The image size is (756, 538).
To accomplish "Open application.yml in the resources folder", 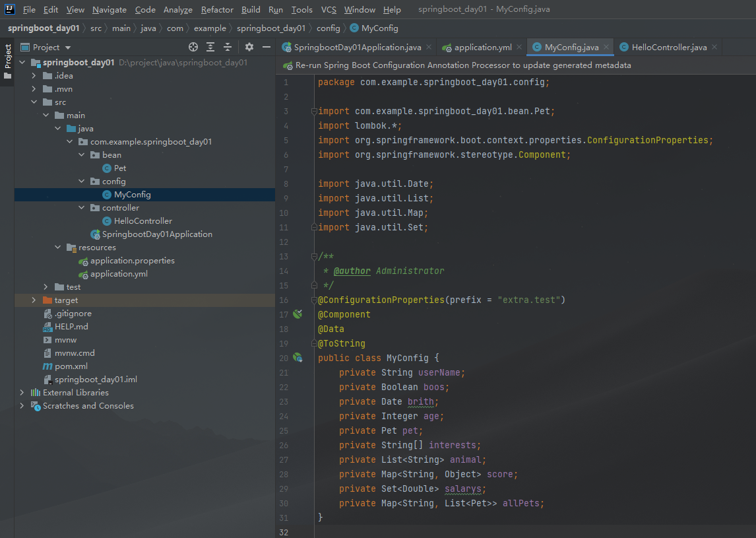I will coord(119,274).
